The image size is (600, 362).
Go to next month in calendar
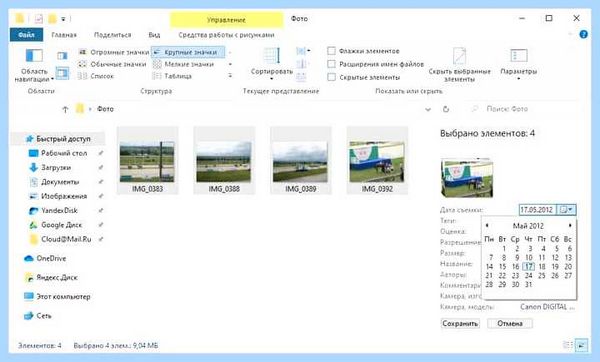coord(570,226)
